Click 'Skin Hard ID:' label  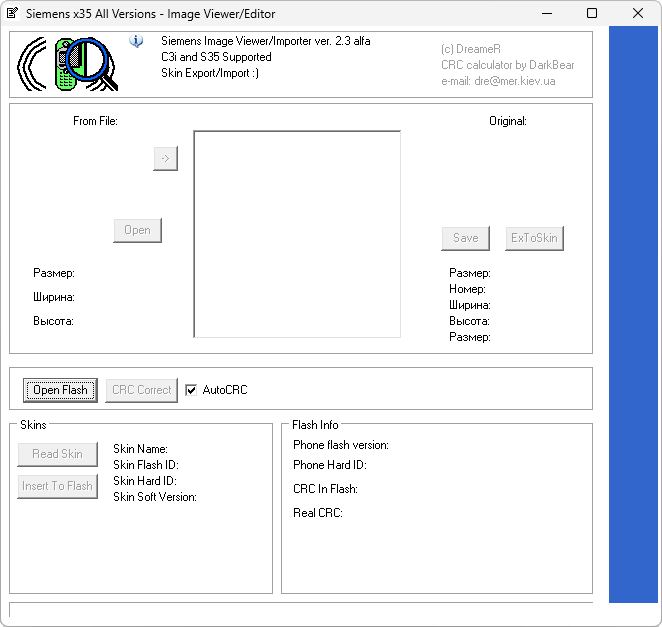pyautogui.click(x=145, y=481)
